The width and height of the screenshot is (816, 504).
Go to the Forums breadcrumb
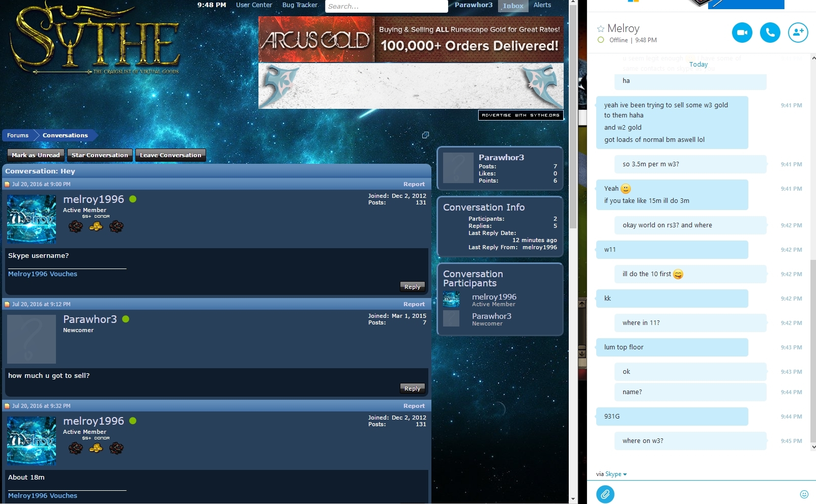point(18,135)
